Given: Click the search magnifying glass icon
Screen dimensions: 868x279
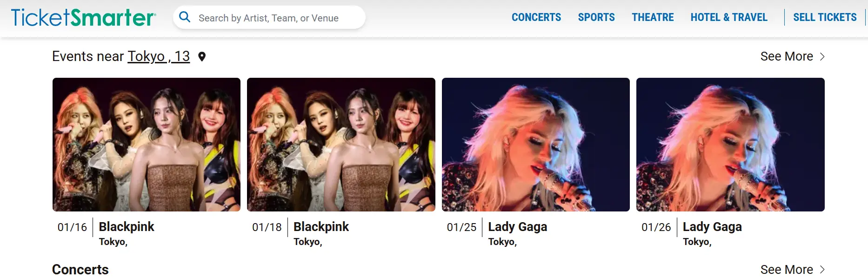Looking at the screenshot, I should coord(185,17).
